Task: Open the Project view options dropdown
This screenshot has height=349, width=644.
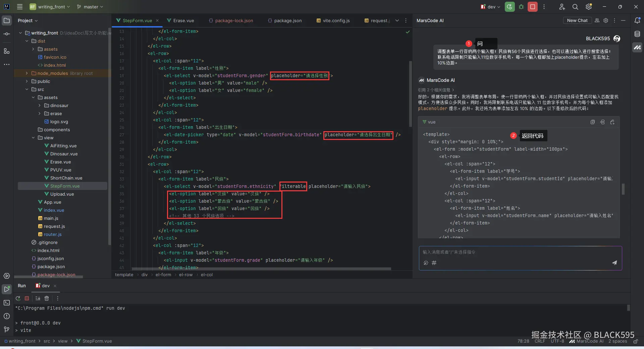Action: [x=28, y=20]
